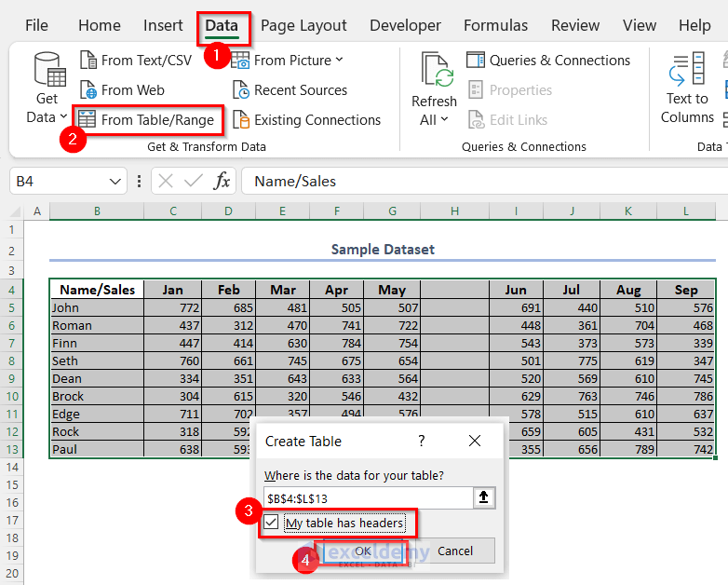Click the collapse dialog range selector icon

[x=484, y=498]
